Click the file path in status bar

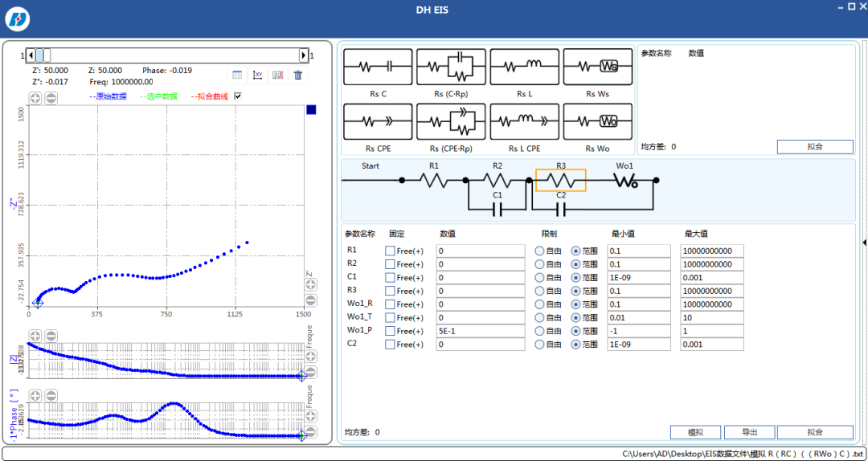point(742,454)
